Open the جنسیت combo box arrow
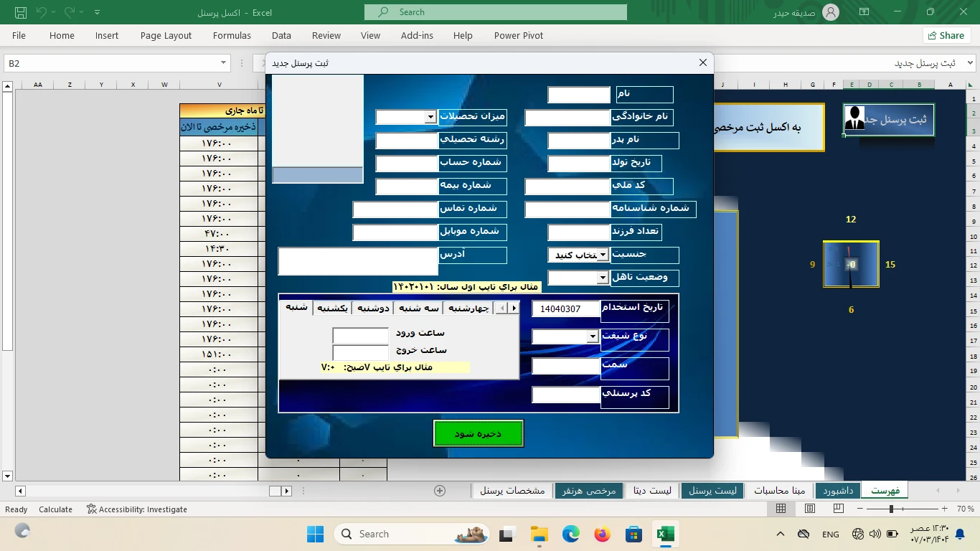This screenshot has height=551, width=980. tap(603, 255)
